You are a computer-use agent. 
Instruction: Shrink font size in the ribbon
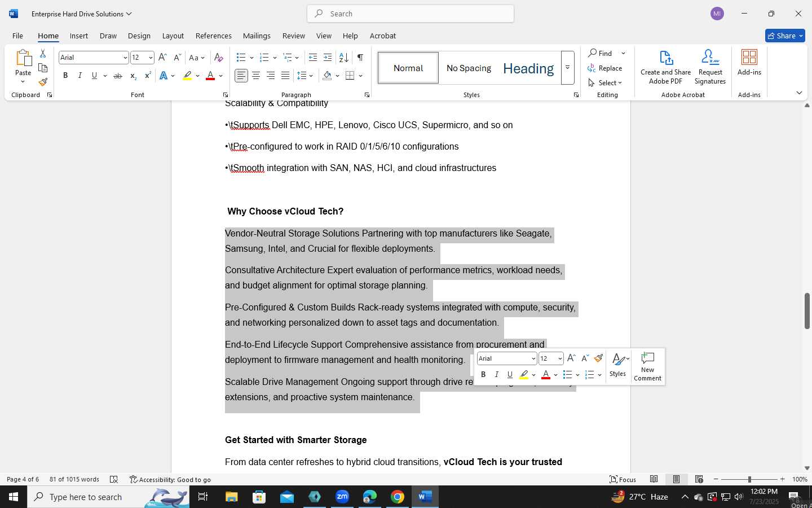177,58
